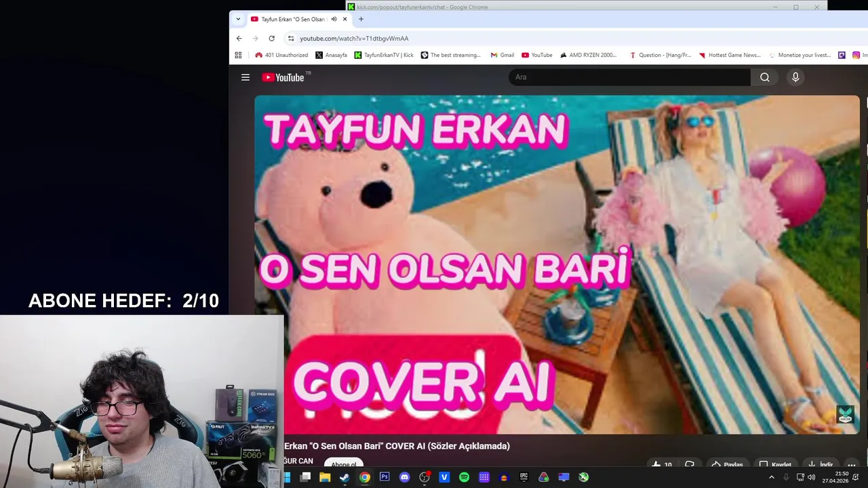Open the purple grid app in taskbar
868x488 pixels.
484,477
